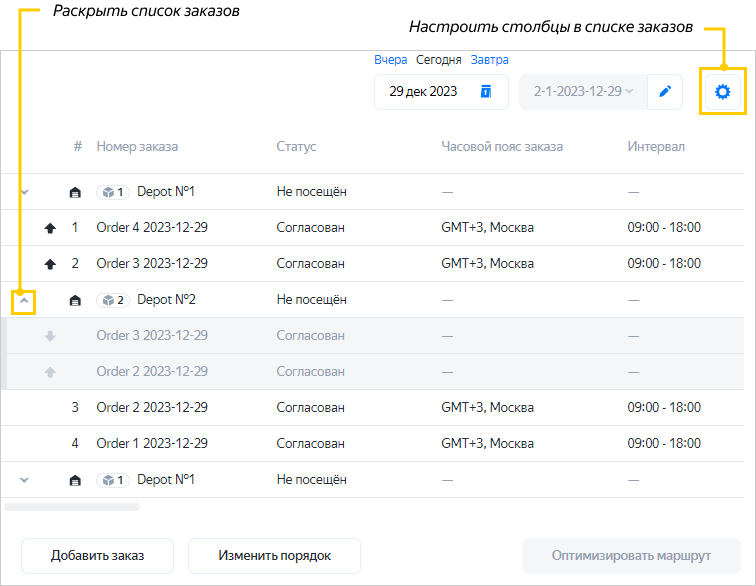This screenshot has height=586, width=756.
Task: Click the calendar icon in date field
Action: click(x=486, y=92)
